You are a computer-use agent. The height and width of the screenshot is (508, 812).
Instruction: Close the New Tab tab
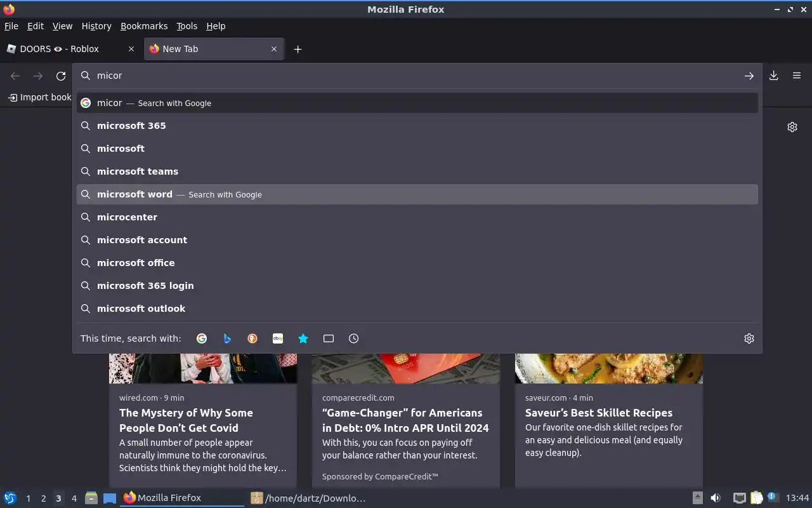(274, 49)
